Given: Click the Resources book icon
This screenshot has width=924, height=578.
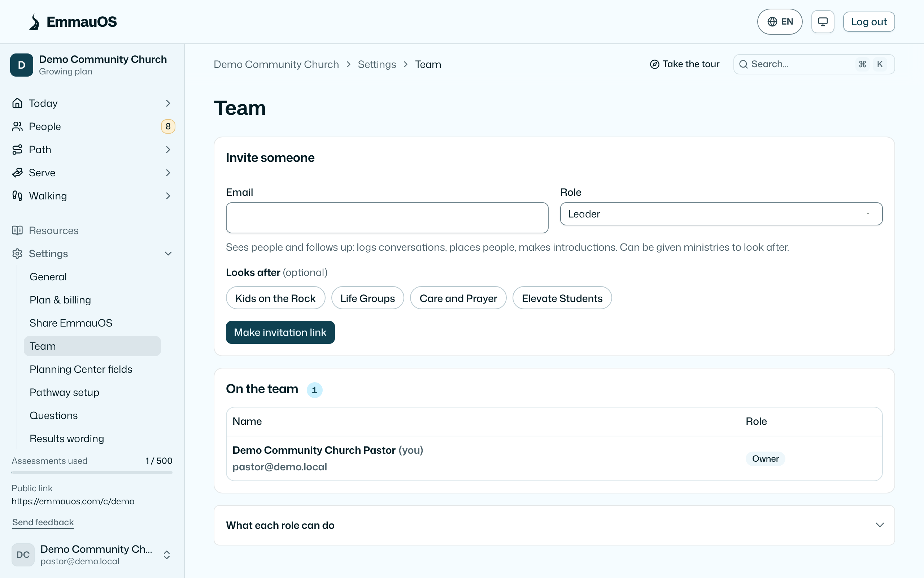Looking at the screenshot, I should (17, 230).
